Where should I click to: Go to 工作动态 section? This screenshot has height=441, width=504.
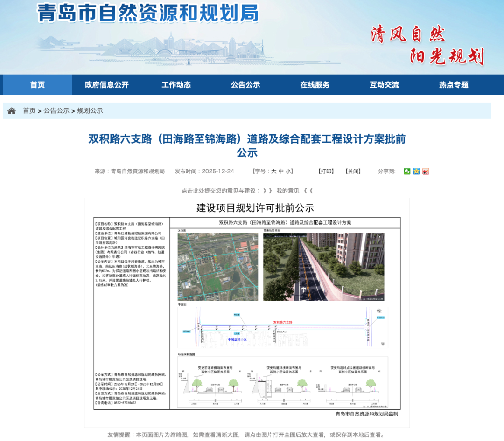coord(176,85)
